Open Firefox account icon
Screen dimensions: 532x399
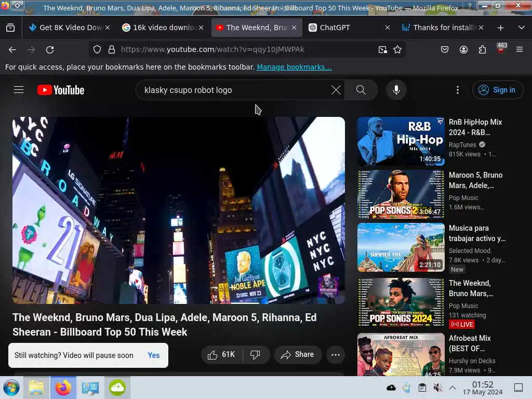(463, 50)
